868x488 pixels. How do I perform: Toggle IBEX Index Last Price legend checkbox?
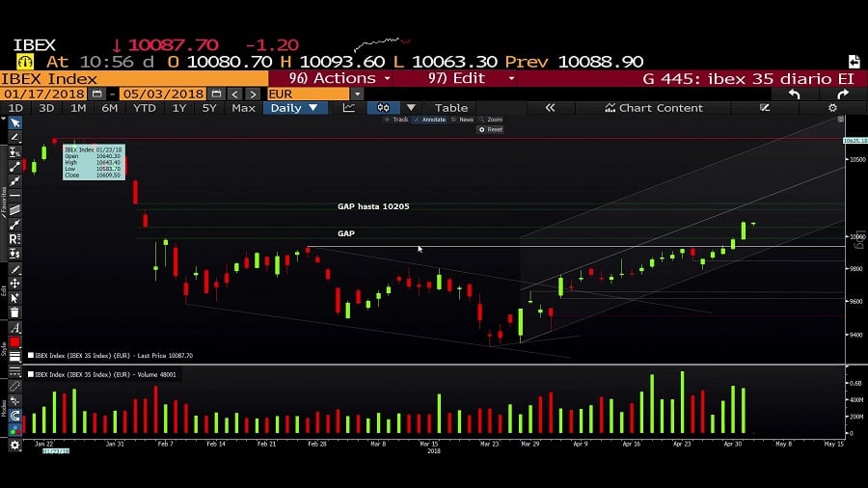click(x=31, y=355)
